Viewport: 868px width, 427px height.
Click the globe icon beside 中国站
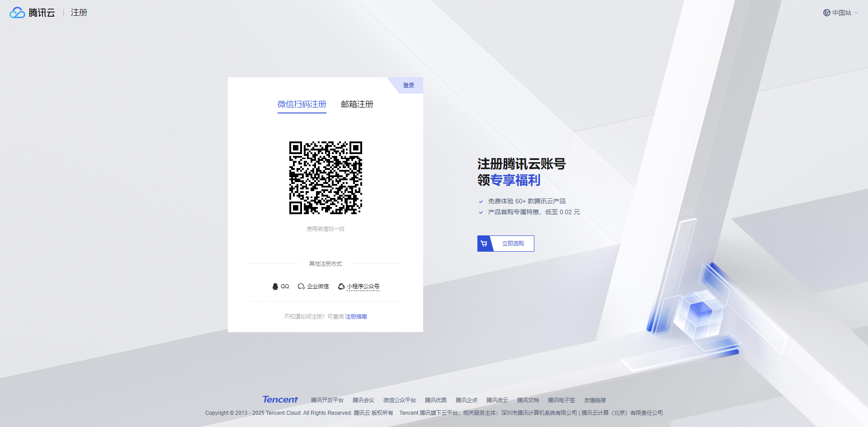(827, 13)
